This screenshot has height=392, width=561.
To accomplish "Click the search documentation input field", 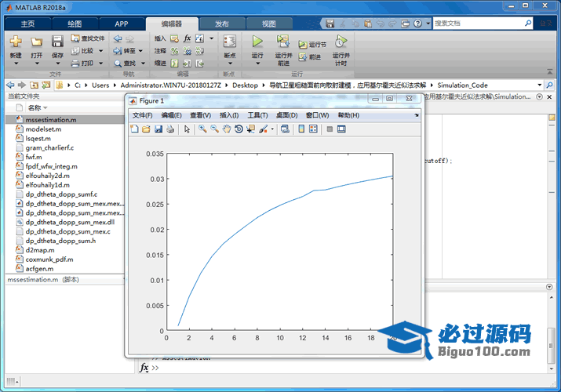I will (479, 24).
